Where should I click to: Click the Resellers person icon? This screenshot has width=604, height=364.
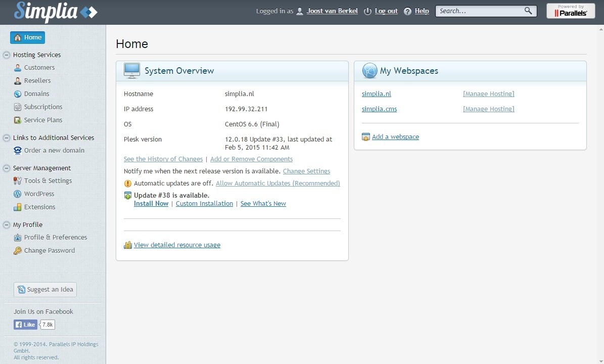click(17, 81)
